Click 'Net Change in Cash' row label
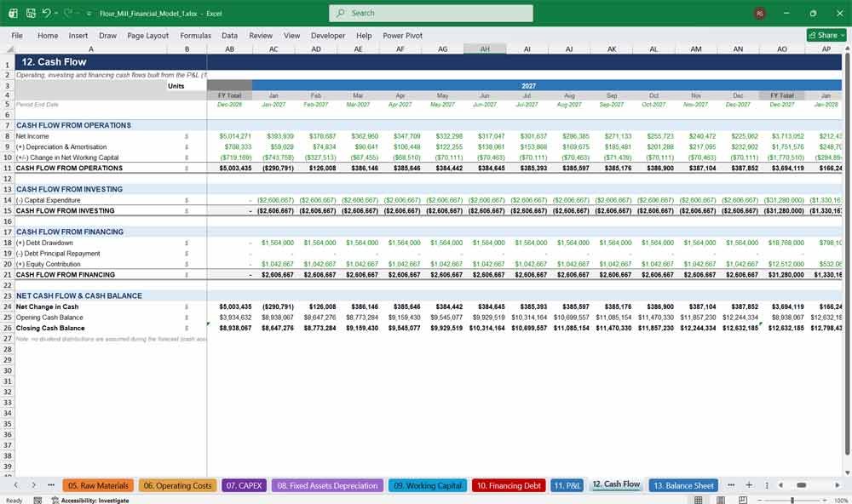The height and width of the screenshot is (504, 852). tap(47, 306)
